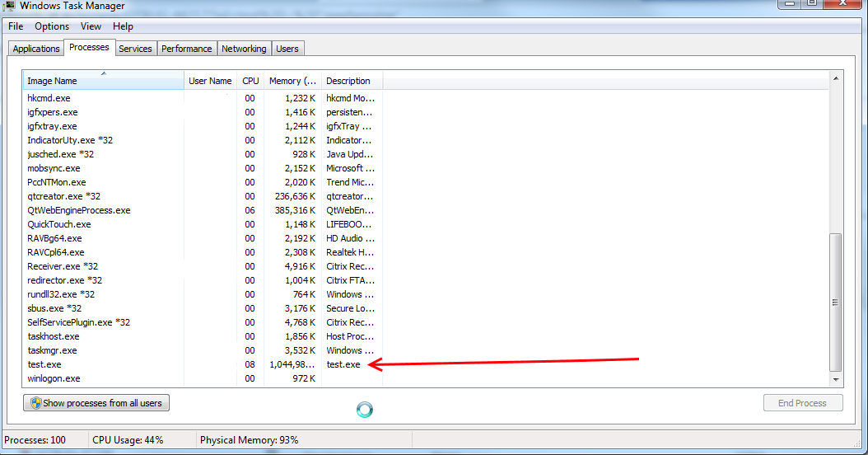Sort by the Image Name column header
868x455 pixels.
click(104, 80)
